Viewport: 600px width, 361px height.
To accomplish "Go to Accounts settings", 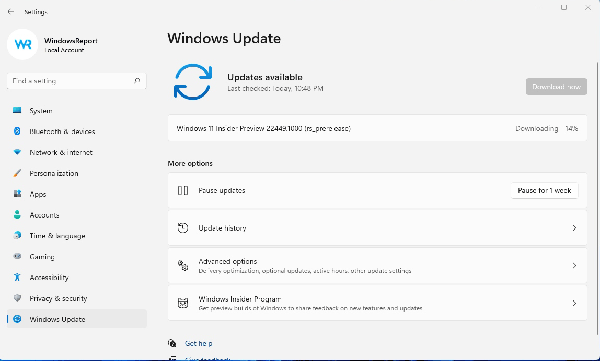I will click(77, 215).
